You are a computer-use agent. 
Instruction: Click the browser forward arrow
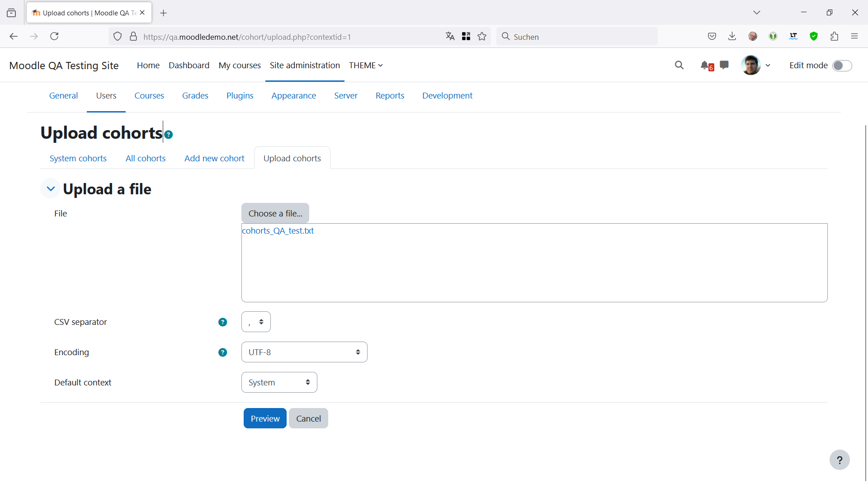pyautogui.click(x=34, y=37)
